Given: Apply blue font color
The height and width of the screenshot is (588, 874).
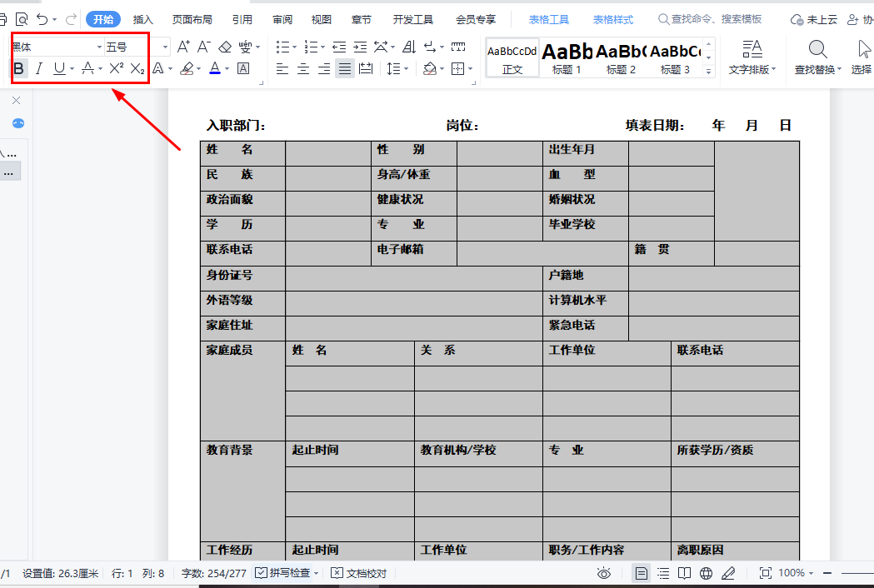Looking at the screenshot, I should [215, 68].
